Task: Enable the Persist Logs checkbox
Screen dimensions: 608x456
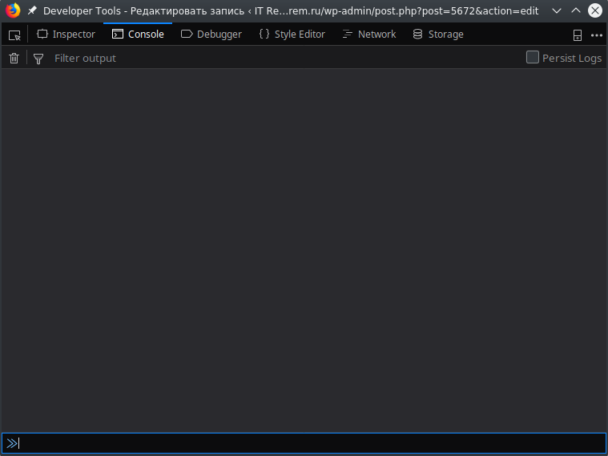Action: click(532, 57)
